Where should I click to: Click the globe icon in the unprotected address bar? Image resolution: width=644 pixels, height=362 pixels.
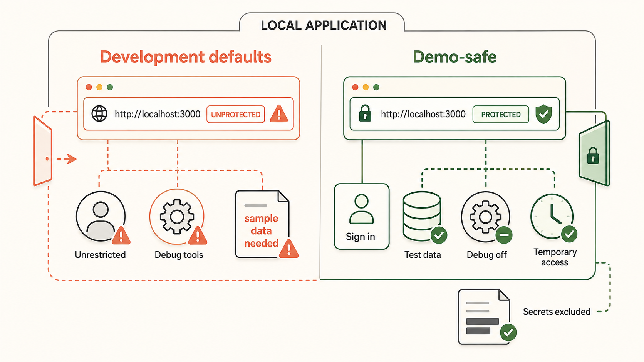coord(99,114)
